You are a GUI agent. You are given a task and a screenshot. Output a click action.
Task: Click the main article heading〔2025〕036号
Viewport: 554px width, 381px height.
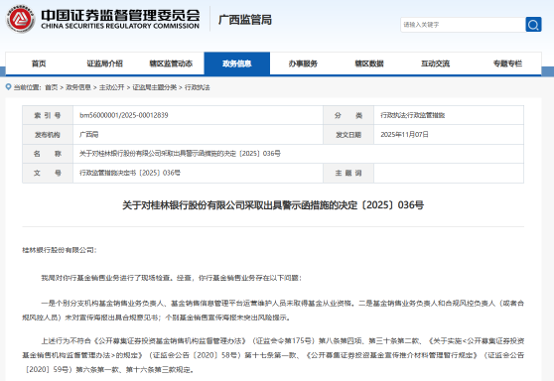click(x=273, y=205)
